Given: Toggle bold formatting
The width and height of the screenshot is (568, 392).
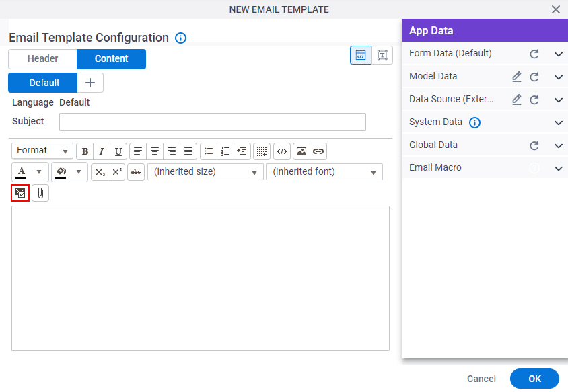Looking at the screenshot, I should 85,151.
